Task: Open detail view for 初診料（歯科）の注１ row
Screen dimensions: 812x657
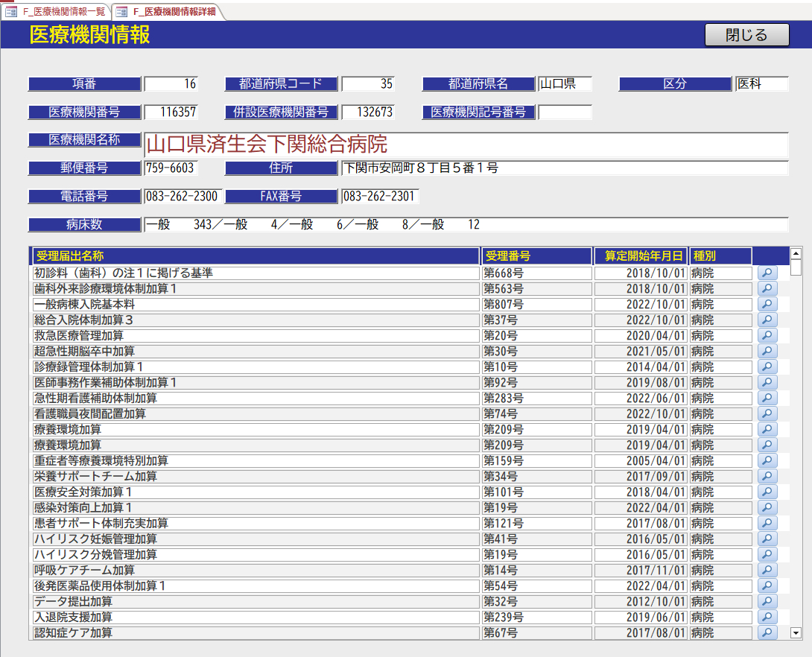Action: [767, 273]
